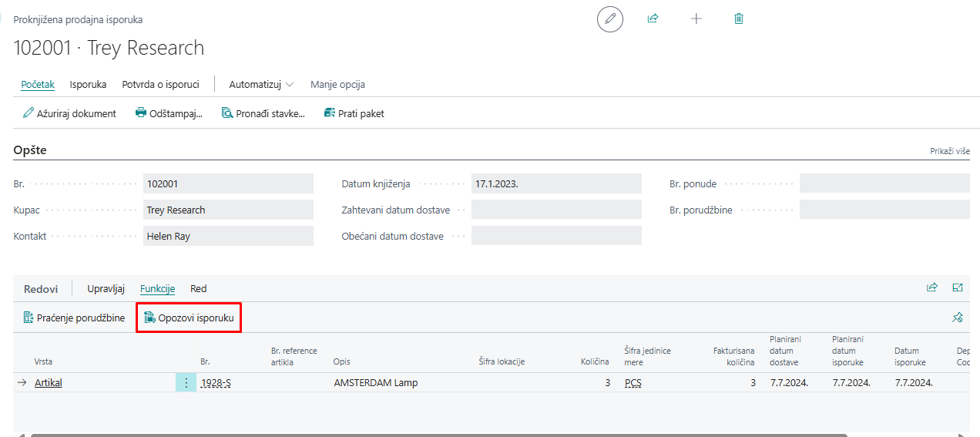The image size is (980, 437).
Task: Click Odštampaj print button
Action: pyautogui.click(x=169, y=113)
